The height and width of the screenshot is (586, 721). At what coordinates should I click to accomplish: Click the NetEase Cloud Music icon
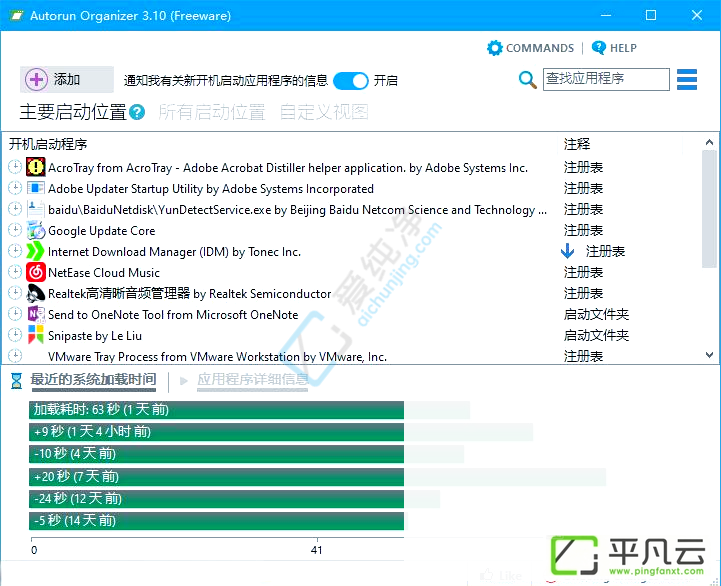[x=35, y=272]
